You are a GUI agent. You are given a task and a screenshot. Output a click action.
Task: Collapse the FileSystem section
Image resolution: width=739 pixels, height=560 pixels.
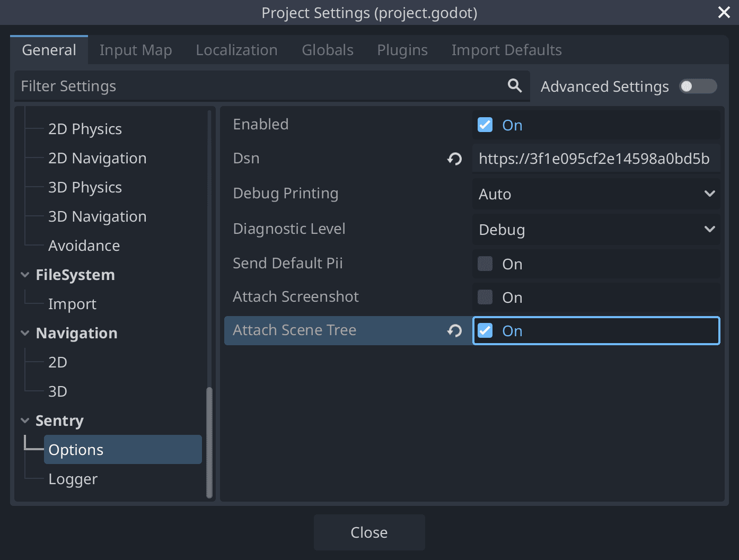point(25,275)
